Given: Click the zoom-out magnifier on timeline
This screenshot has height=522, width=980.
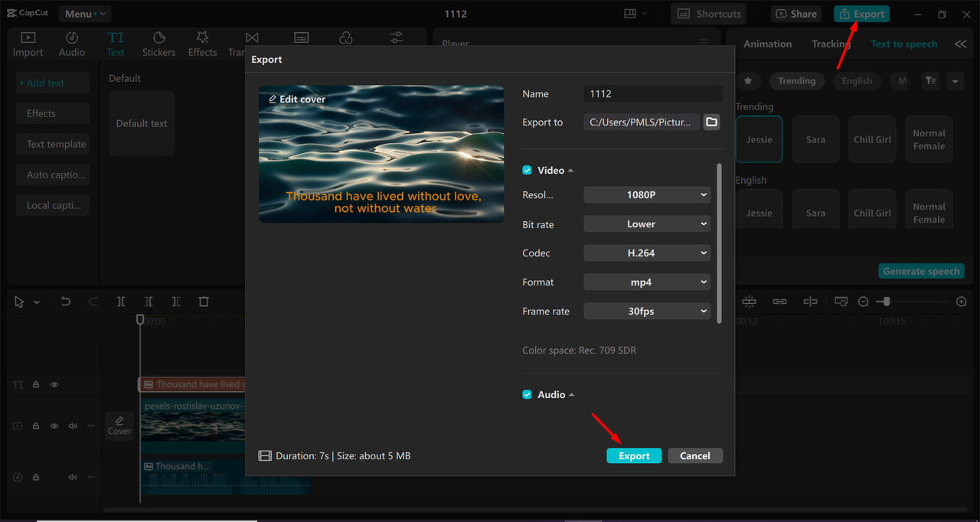Looking at the screenshot, I should [863, 302].
